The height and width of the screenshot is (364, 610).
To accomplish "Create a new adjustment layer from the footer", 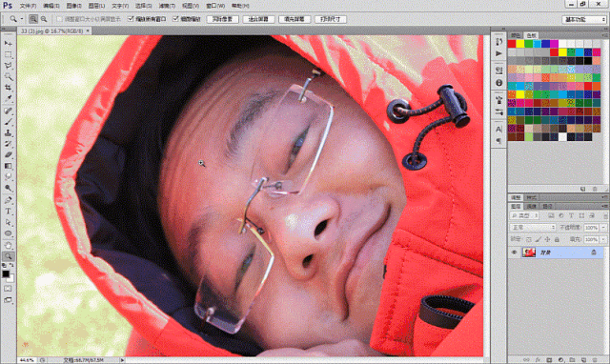I will point(560,360).
